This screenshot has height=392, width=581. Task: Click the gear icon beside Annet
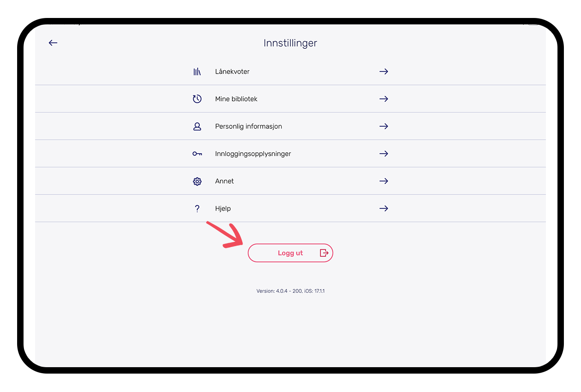[x=197, y=181]
